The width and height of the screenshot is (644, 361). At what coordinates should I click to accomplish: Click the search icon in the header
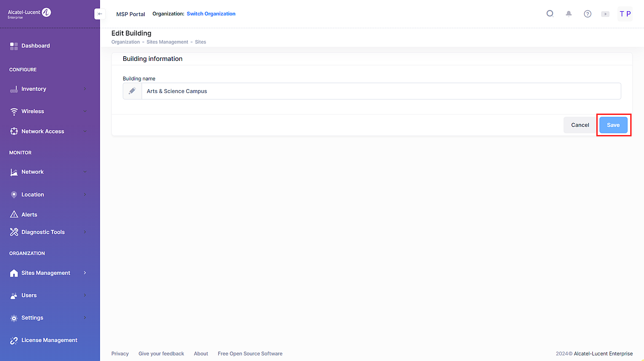pos(550,14)
